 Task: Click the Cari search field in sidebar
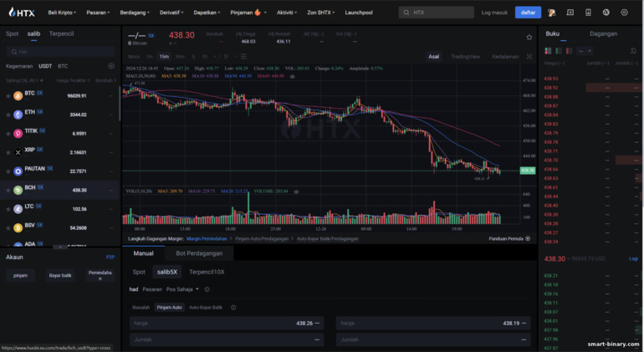(60, 52)
